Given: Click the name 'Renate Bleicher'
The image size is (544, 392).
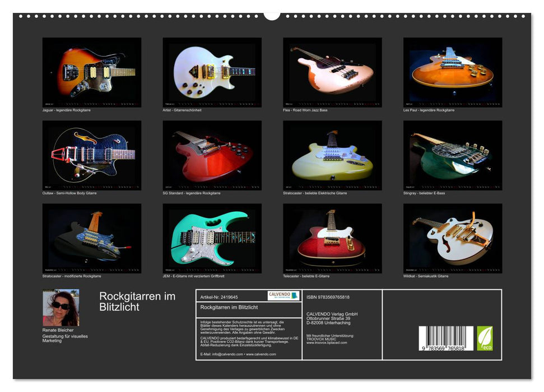Looking at the screenshot, I should click(58, 330).
